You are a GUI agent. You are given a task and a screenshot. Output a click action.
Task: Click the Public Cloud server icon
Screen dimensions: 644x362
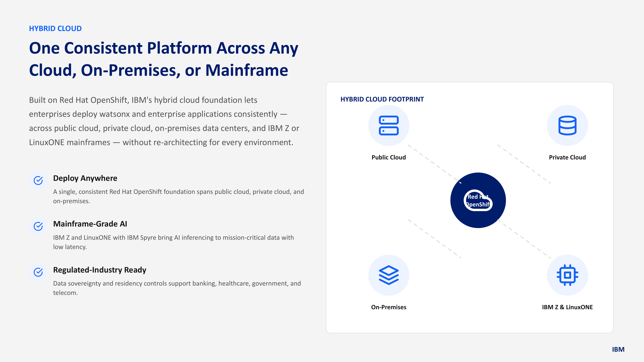click(388, 125)
